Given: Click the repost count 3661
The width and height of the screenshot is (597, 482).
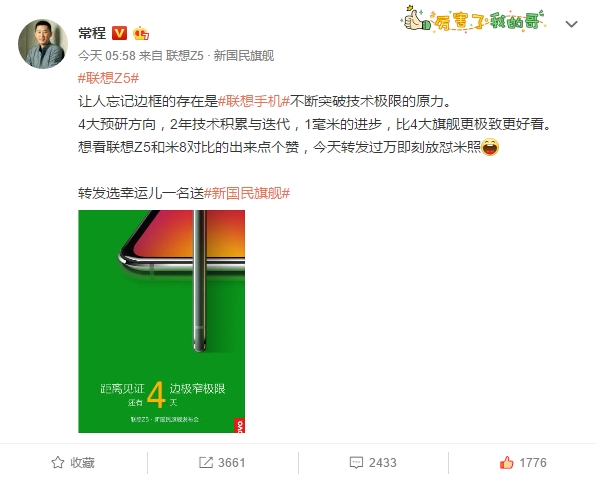Looking at the screenshot, I should pos(231,463).
